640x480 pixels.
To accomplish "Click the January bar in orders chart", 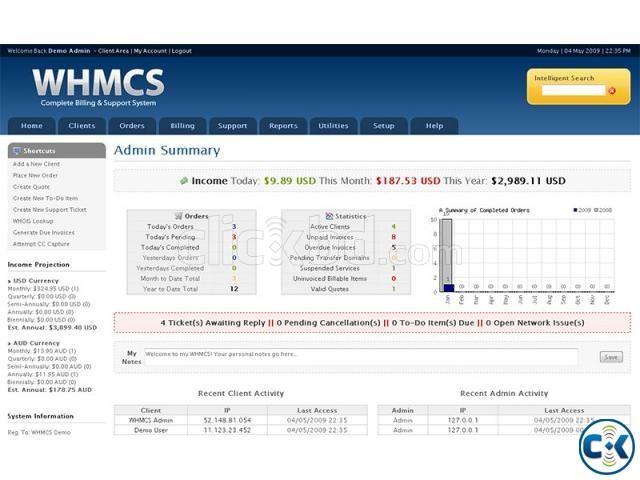I will (447, 254).
